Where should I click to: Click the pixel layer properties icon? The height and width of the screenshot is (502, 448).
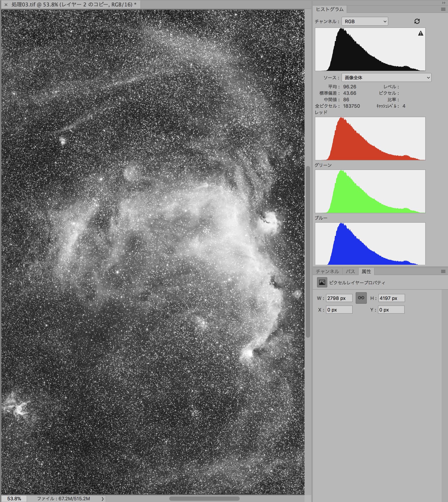322,282
